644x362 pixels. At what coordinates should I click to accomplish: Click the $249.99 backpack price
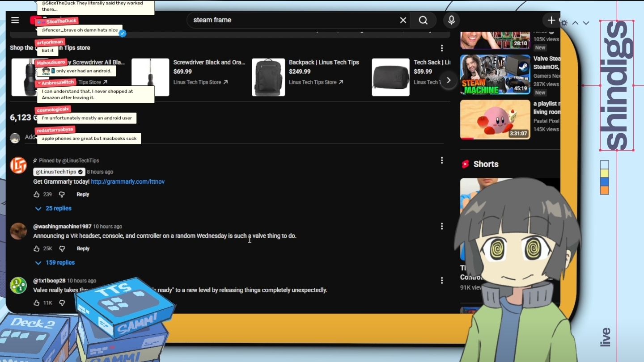coord(300,72)
